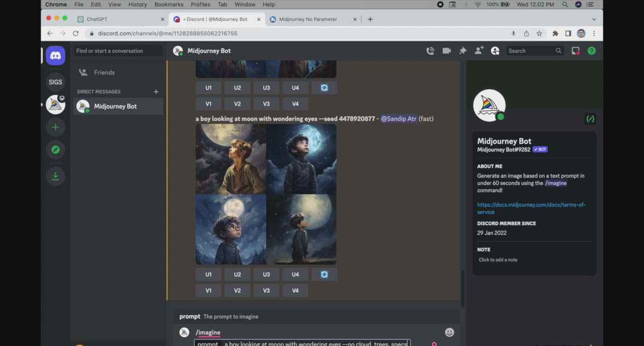The height and width of the screenshot is (346, 644).
Task: Open the emoji picker in message box
Action: tap(449, 332)
